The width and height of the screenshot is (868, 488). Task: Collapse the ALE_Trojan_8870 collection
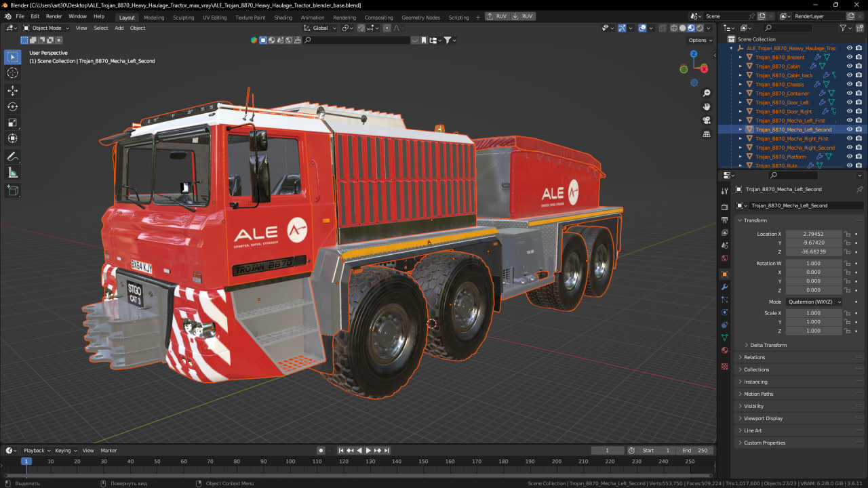pyautogui.click(x=731, y=48)
